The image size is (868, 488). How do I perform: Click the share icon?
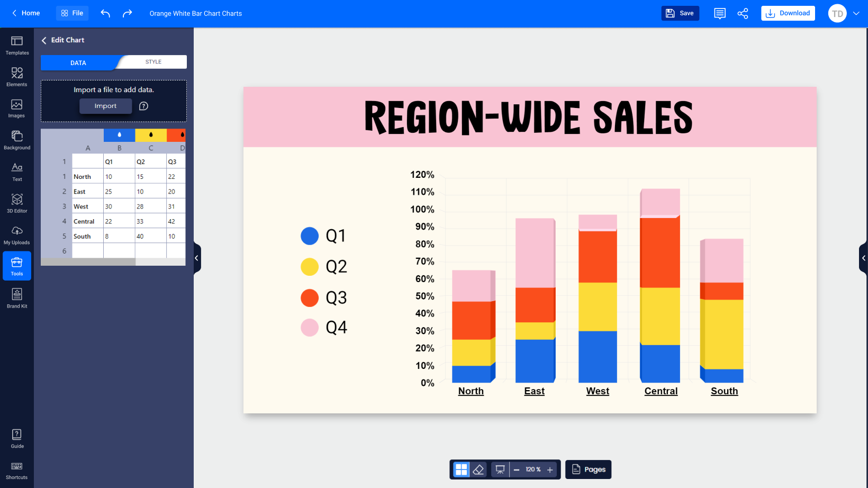(x=743, y=13)
